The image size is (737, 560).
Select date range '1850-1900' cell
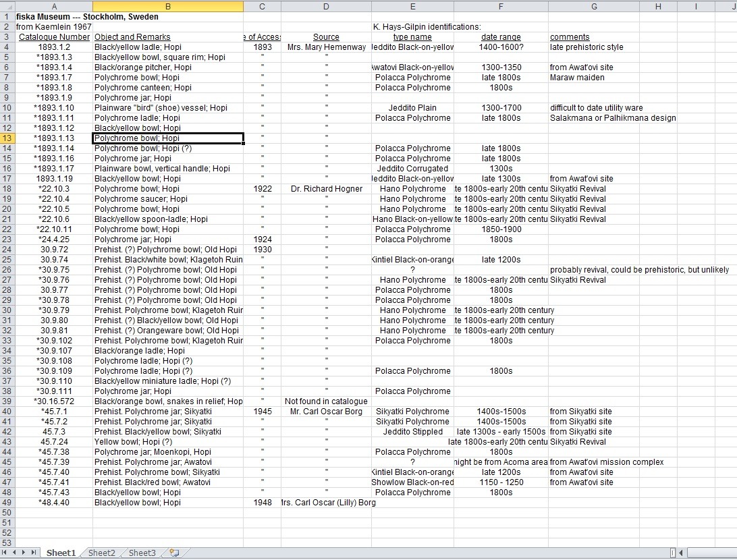coord(501,229)
